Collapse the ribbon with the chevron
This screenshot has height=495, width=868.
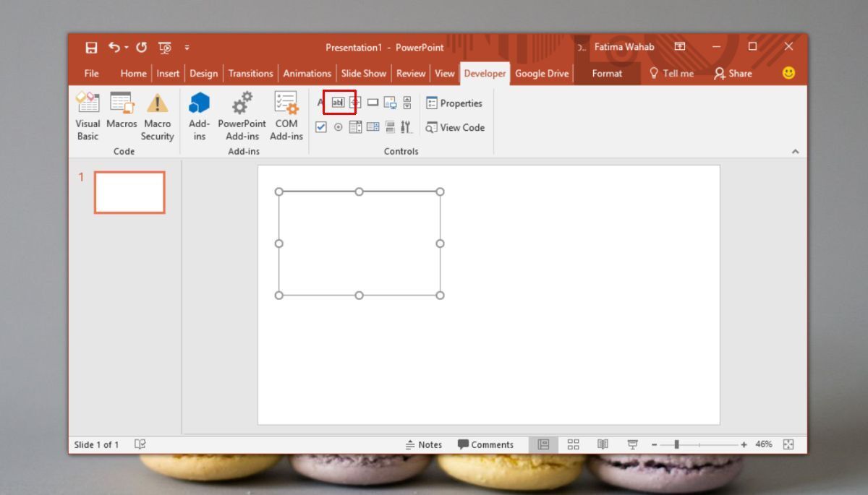click(x=796, y=151)
